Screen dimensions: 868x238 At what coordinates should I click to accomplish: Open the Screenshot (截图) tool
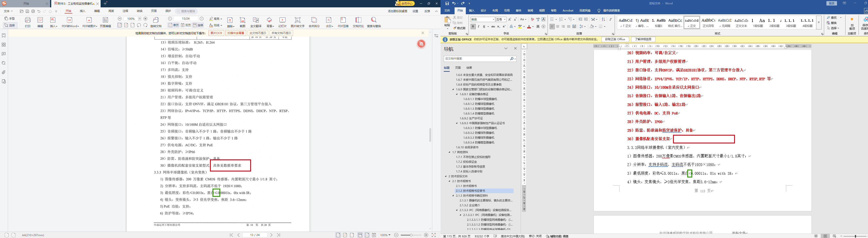[243, 22]
